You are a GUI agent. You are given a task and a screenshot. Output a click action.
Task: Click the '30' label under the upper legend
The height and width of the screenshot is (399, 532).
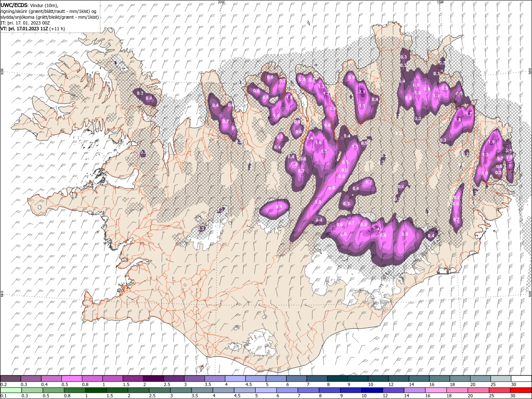pos(514,384)
